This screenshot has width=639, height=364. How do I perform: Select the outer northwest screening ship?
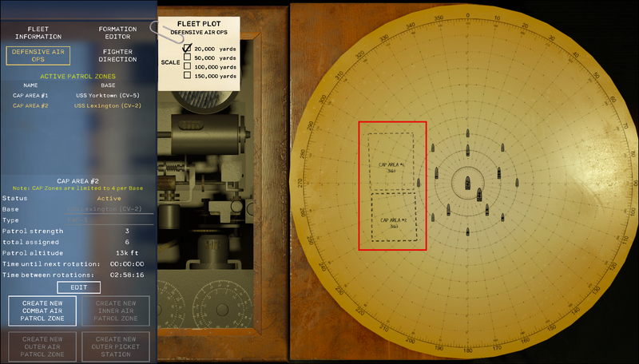(x=433, y=148)
